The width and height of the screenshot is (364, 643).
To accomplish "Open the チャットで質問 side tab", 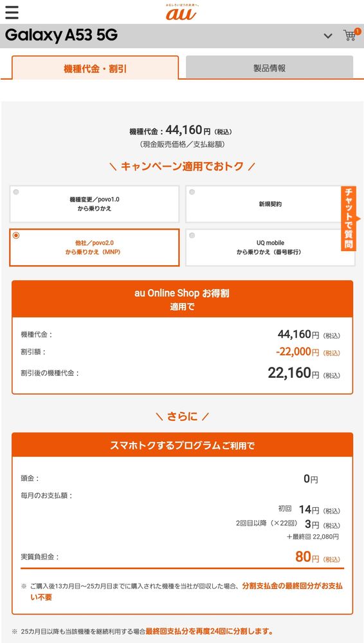I will [348, 218].
